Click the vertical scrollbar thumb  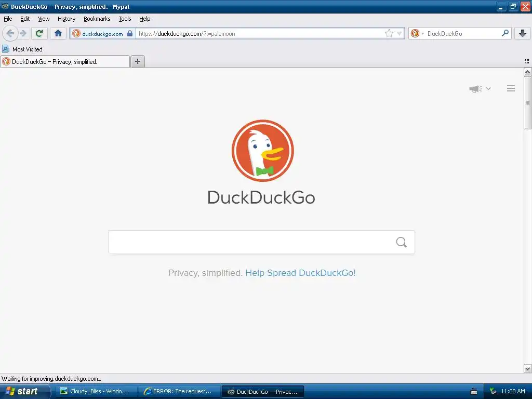[x=527, y=103]
